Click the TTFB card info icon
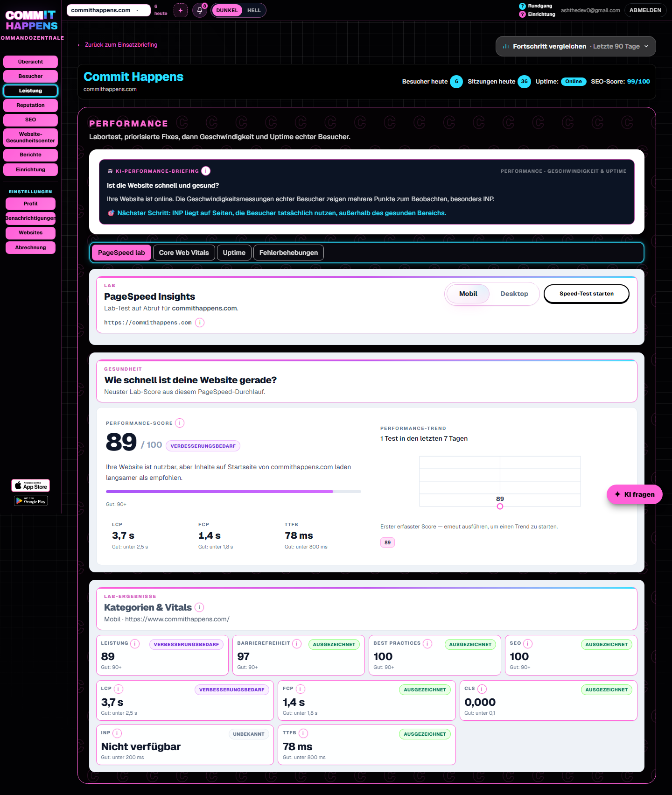 point(303,733)
